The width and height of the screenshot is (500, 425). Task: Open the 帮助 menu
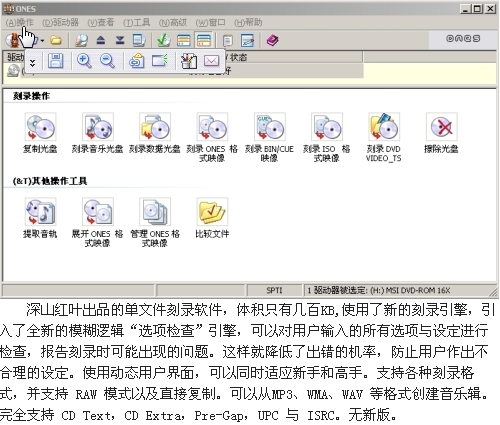pos(248,23)
